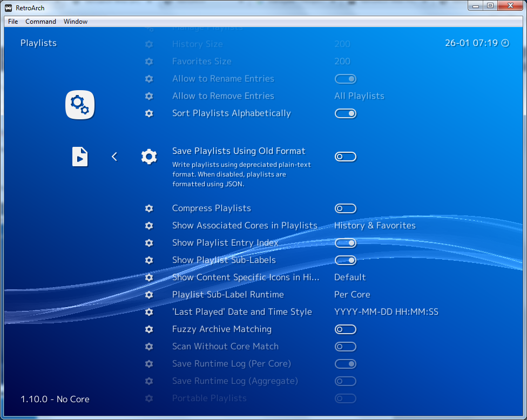Enable Save Runtime Log (Aggregate) switch
This screenshot has height=420, width=527.
point(346,381)
